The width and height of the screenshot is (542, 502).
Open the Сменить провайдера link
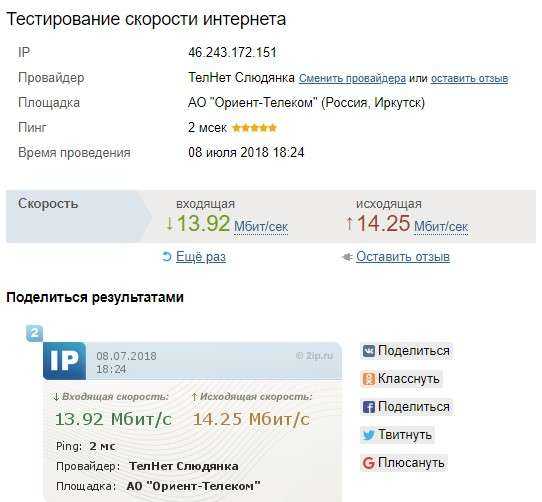coord(352,78)
